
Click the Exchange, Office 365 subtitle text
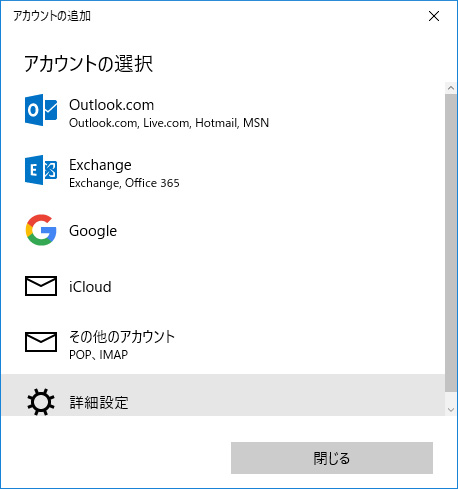tap(124, 183)
